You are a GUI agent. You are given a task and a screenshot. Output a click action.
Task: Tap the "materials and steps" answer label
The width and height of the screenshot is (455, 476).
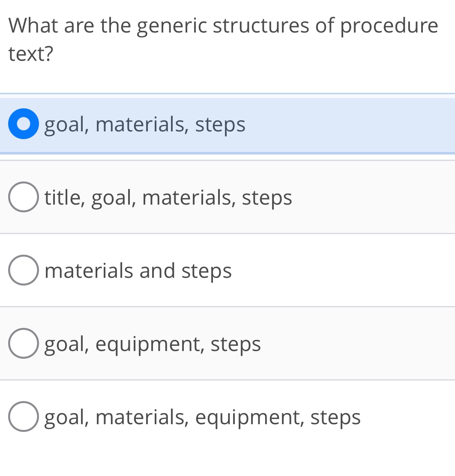point(138,271)
